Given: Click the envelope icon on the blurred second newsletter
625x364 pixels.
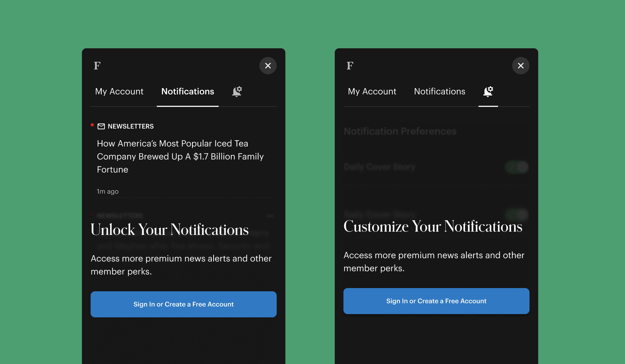Looking at the screenshot, I should 101,215.
